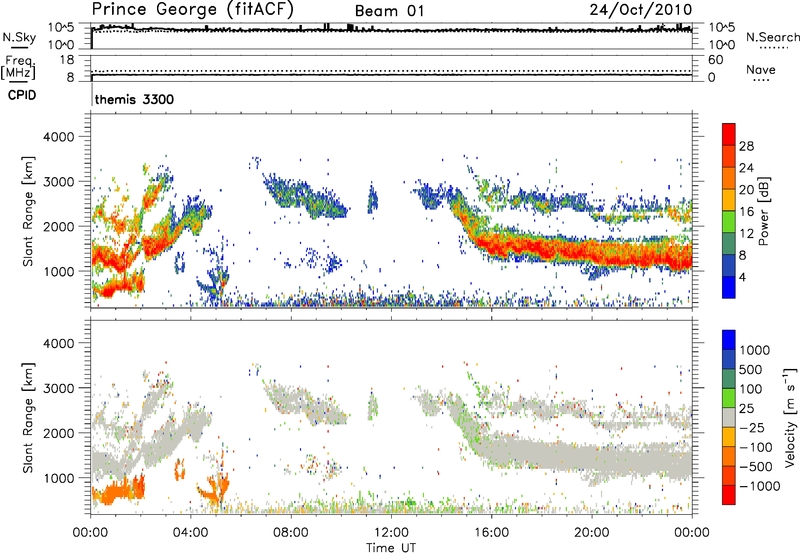
Task: Click the '28' label on power colorbar
Action: [746, 146]
